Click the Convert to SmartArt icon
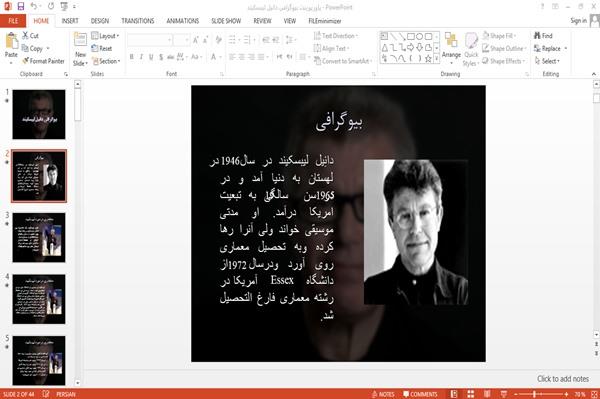 click(x=317, y=61)
